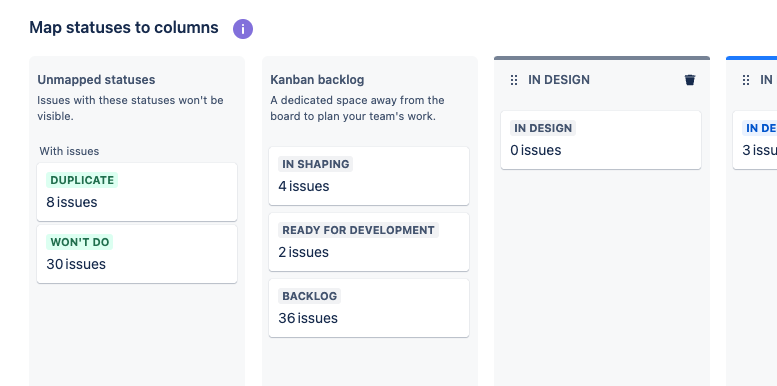Select the blue status card showing 3 issues

[755, 140]
